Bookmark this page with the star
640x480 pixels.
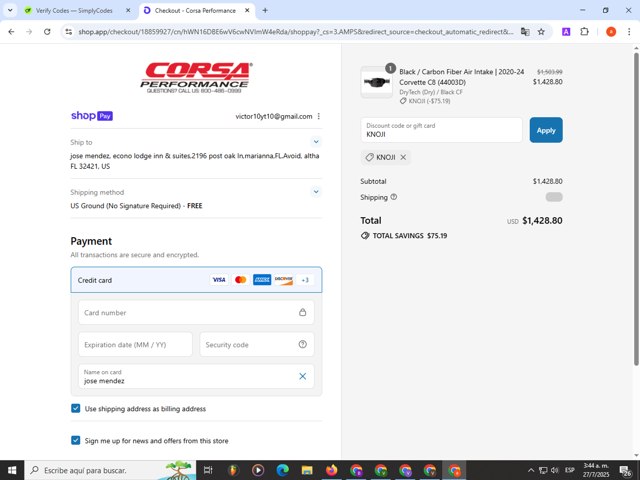pyautogui.click(x=541, y=32)
